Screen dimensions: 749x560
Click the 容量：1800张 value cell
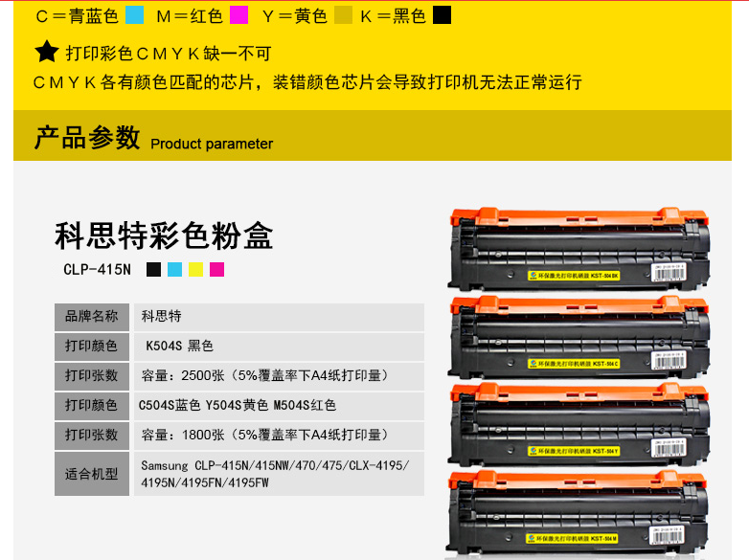click(x=279, y=435)
